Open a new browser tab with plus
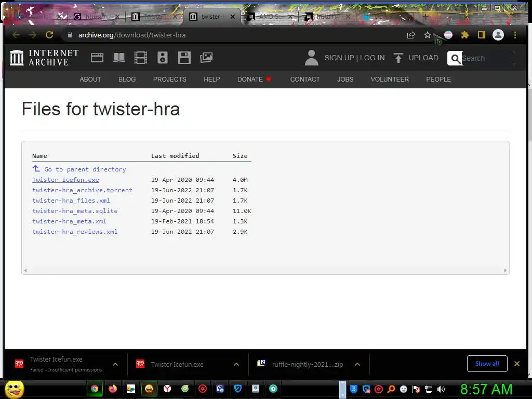Screen dimensions: 532x399 pyautogui.click(x=425, y=16)
